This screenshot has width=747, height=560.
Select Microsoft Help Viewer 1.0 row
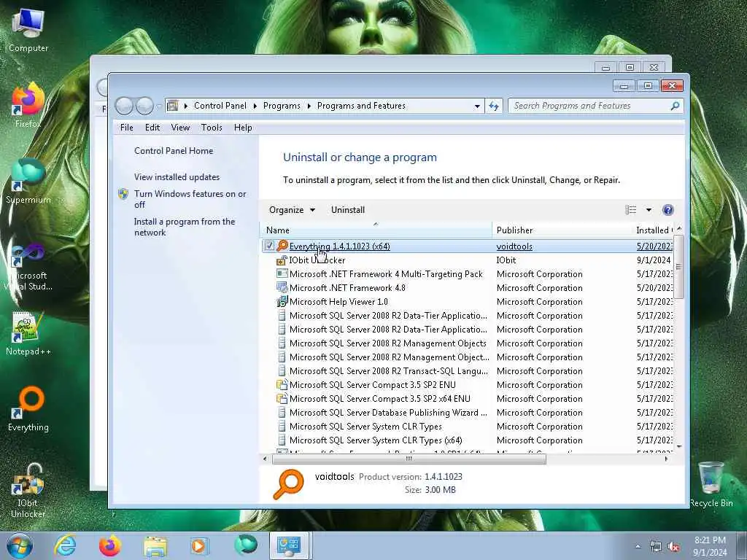pos(467,301)
